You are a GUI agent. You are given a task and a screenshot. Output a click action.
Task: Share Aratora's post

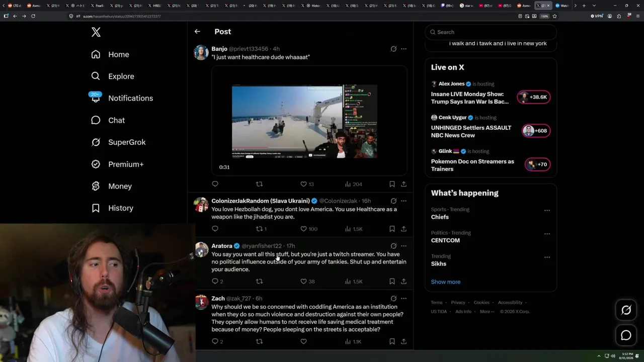pos(404,281)
